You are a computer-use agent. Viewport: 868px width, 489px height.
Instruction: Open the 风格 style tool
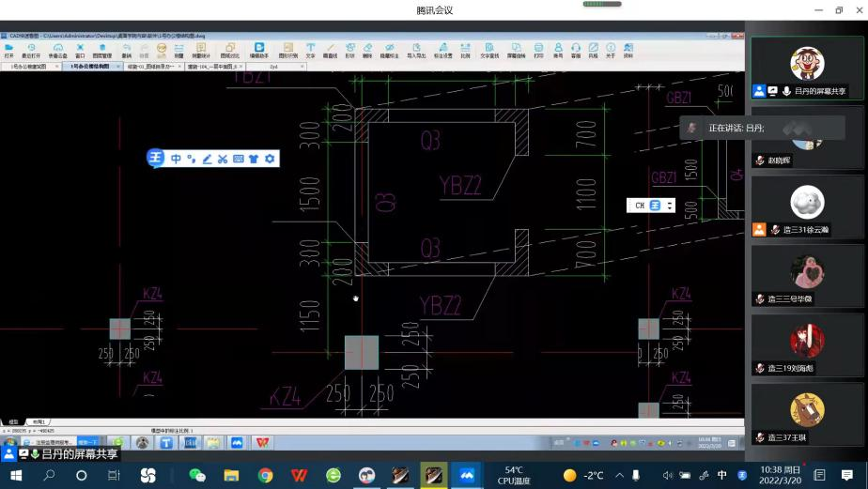(594, 51)
